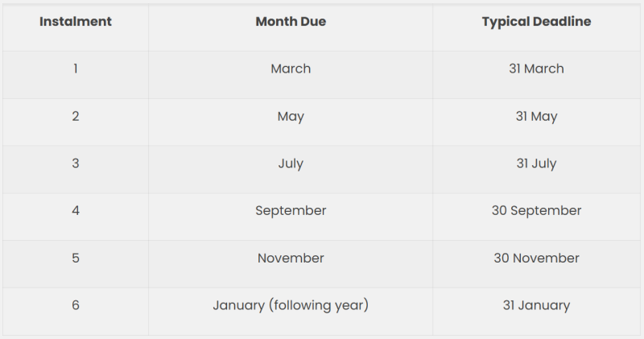Click the "November" cell under Month Due
The image size is (644, 339).
(291, 258)
